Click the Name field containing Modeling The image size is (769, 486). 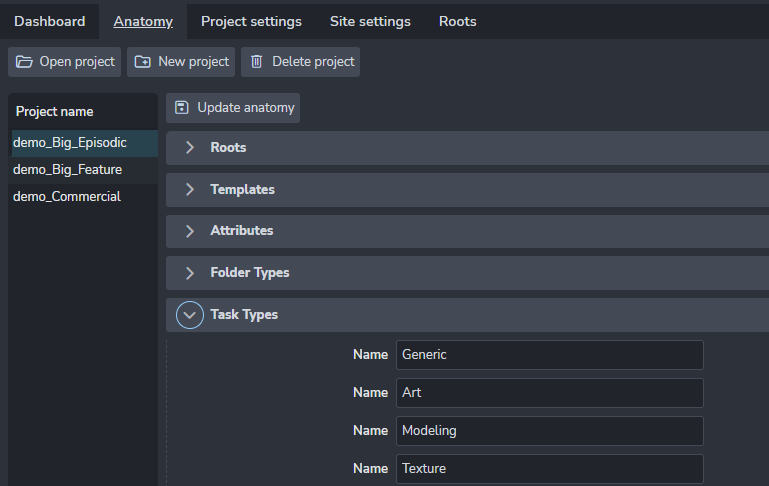coord(550,431)
